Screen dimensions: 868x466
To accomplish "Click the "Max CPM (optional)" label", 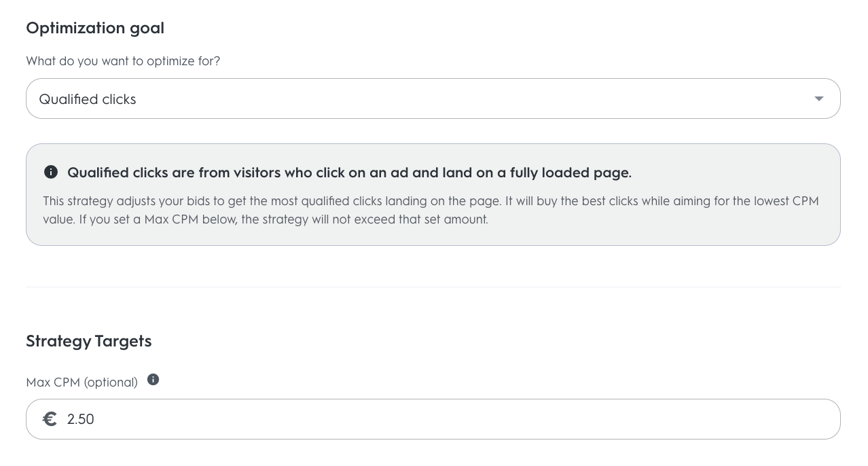I will (x=82, y=382).
